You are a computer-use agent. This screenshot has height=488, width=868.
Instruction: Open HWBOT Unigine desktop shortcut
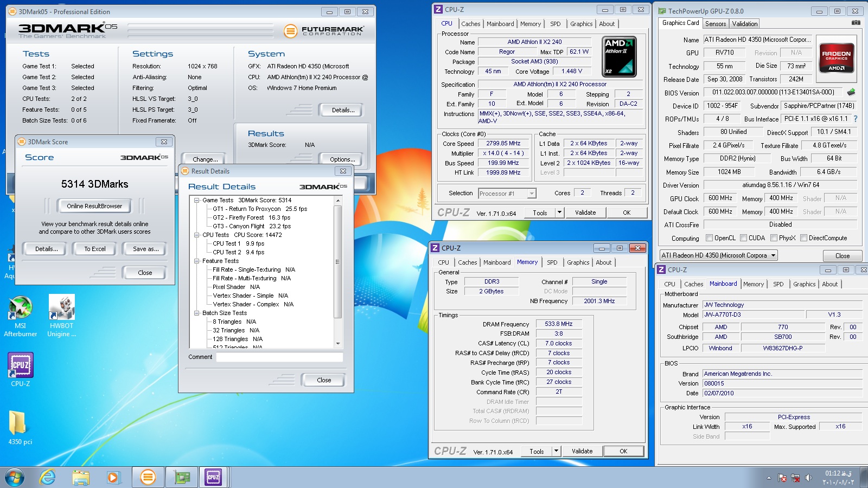[61, 316]
